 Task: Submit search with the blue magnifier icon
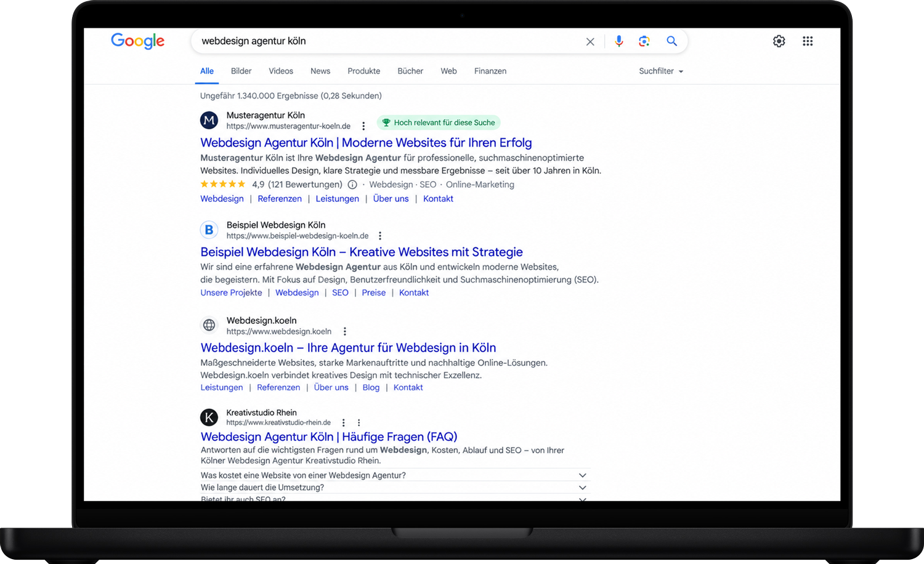coord(672,41)
